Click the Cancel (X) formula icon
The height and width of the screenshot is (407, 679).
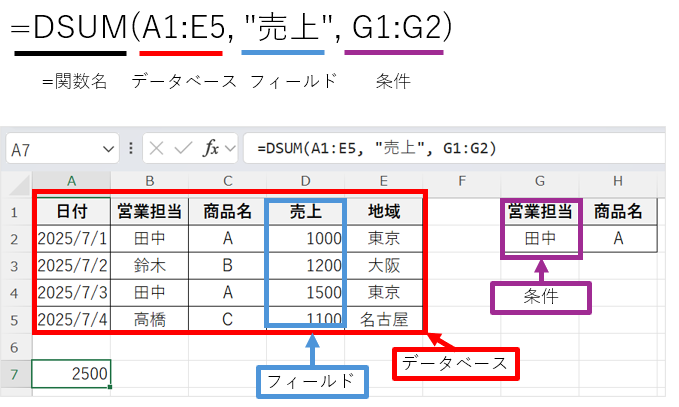(x=156, y=149)
